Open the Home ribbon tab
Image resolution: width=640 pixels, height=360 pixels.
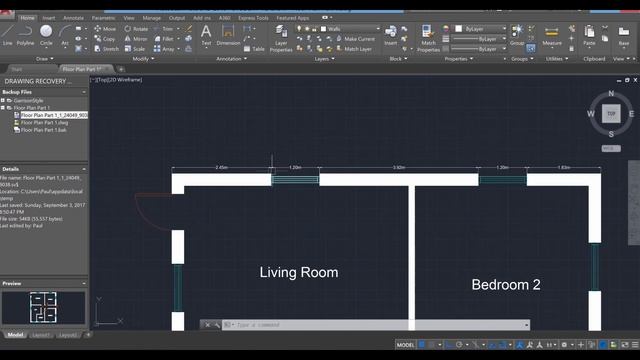pos(27,18)
